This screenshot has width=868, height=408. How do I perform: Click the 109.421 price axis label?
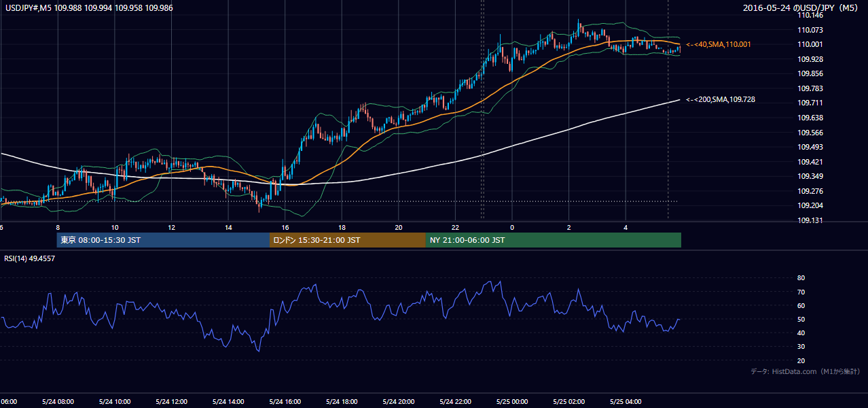(x=811, y=162)
